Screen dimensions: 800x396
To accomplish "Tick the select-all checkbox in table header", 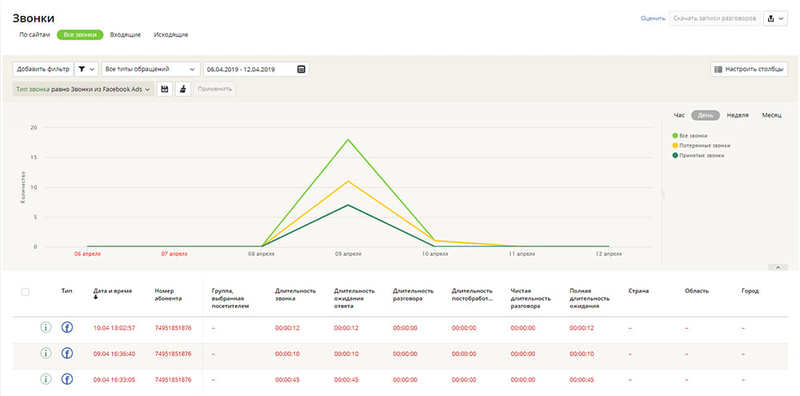I will (x=25, y=292).
